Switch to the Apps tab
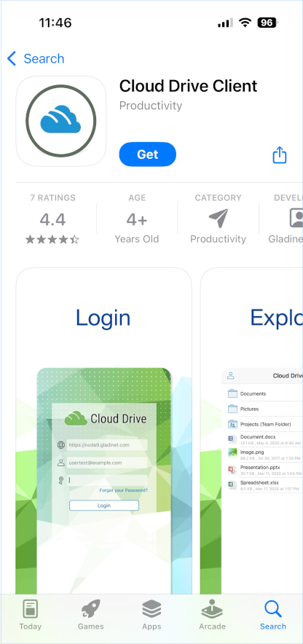This screenshot has width=303, height=644. pyautogui.click(x=151, y=615)
